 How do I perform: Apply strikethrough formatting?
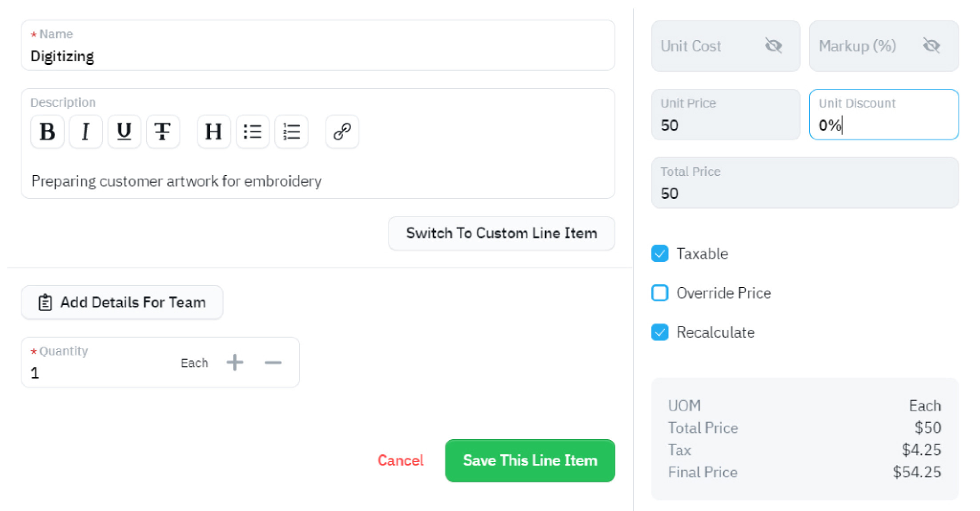click(x=163, y=132)
